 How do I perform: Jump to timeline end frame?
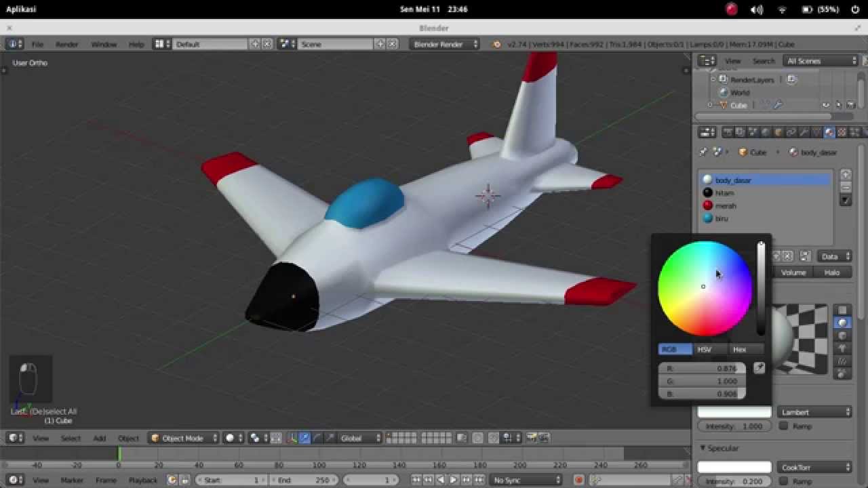coord(479,480)
